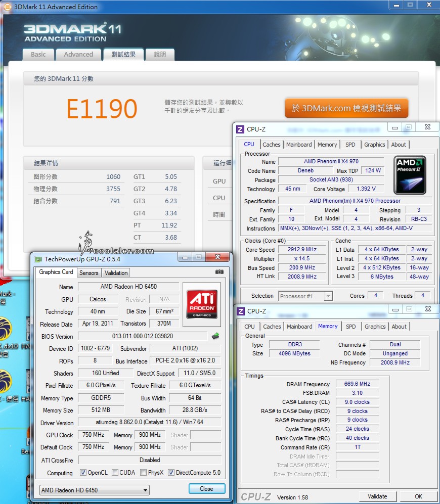Viewport: 440px width, 504px height.
Task: Open Graphics tab in bottom CPU-Z window
Action: click(x=375, y=327)
